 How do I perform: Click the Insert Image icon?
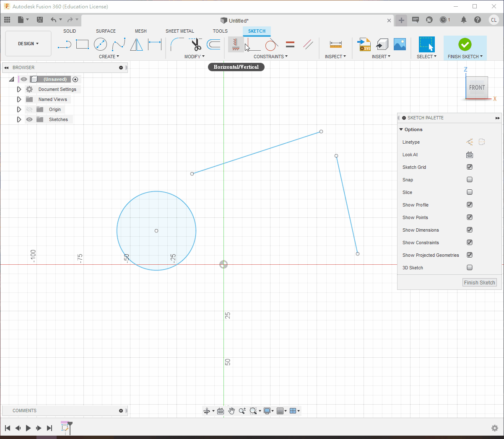tap(400, 44)
